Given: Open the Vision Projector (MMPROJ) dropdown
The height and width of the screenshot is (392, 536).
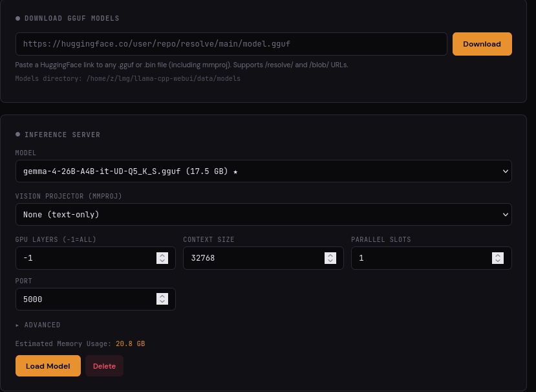Looking at the screenshot, I should 264,215.
